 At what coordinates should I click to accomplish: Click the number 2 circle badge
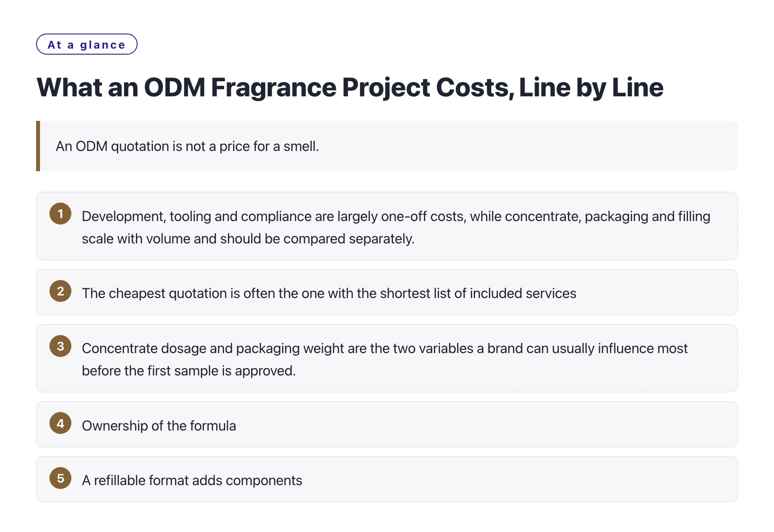(x=60, y=291)
